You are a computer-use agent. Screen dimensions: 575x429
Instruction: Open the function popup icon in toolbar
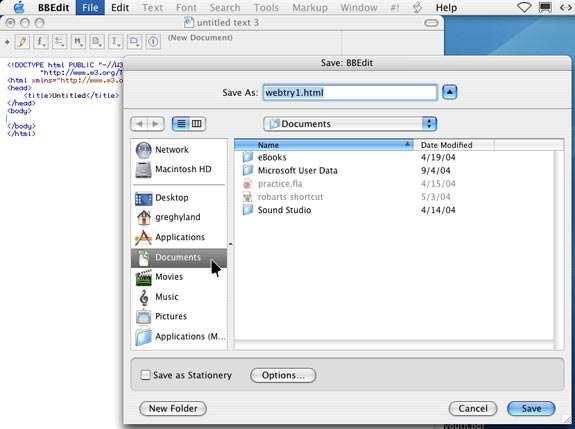point(41,42)
